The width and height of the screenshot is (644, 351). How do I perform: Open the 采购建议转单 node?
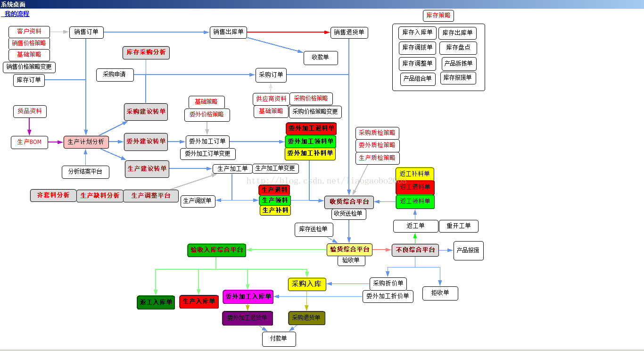tap(146, 112)
